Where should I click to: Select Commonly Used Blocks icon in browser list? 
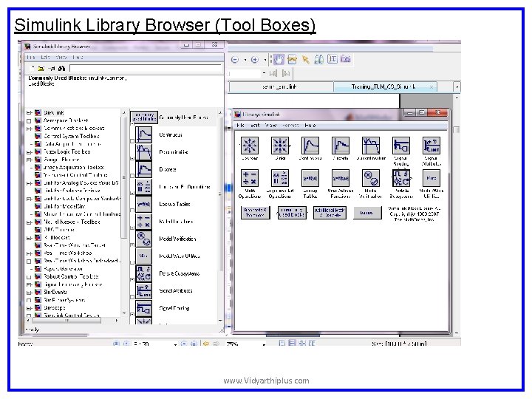[x=144, y=117]
